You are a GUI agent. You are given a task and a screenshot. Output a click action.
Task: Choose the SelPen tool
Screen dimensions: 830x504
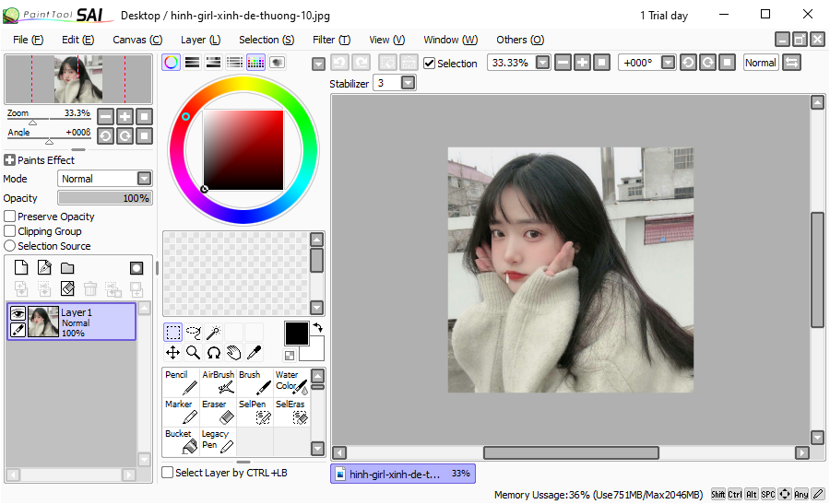pyautogui.click(x=255, y=413)
